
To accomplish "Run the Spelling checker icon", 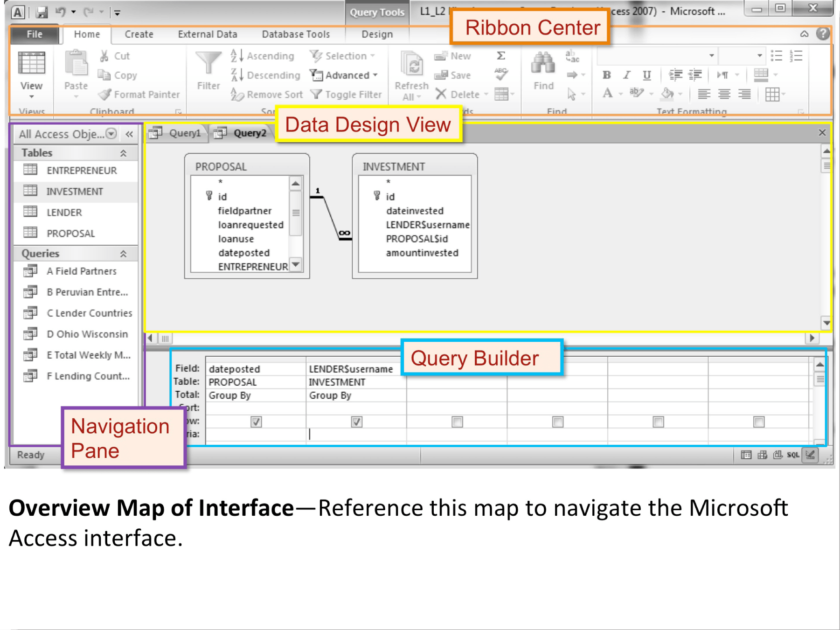I will pyautogui.click(x=500, y=75).
